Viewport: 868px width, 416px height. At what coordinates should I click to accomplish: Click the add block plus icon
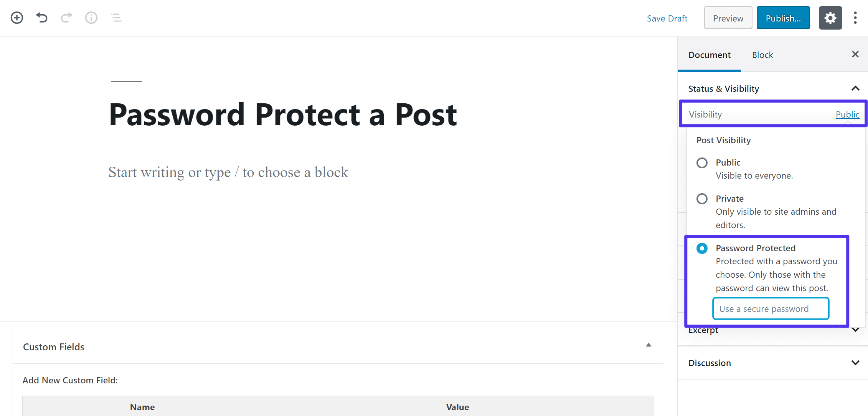[17, 17]
